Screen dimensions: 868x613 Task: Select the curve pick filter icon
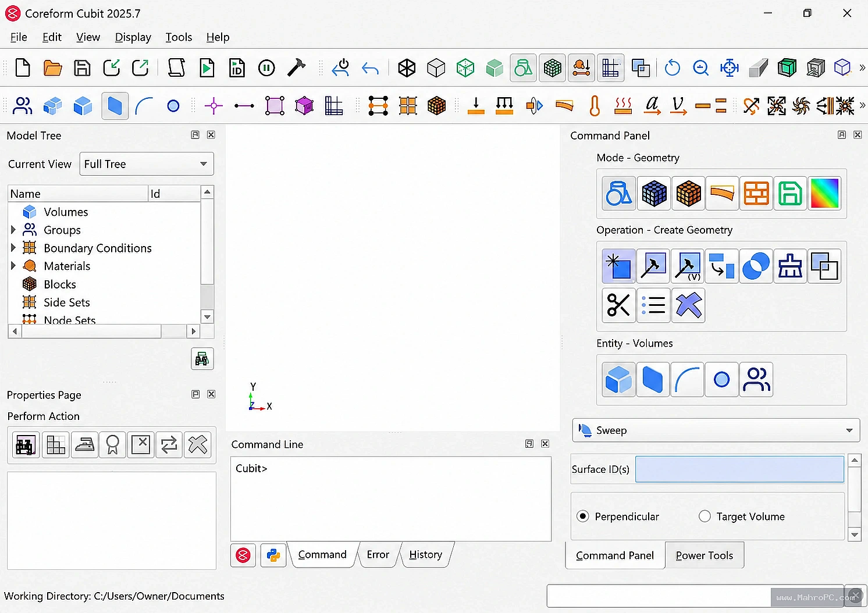(x=144, y=106)
